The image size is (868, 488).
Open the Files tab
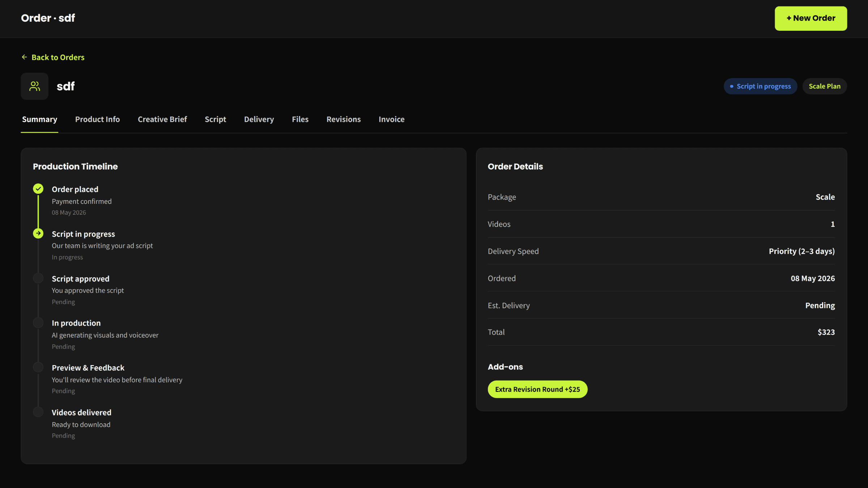(300, 119)
